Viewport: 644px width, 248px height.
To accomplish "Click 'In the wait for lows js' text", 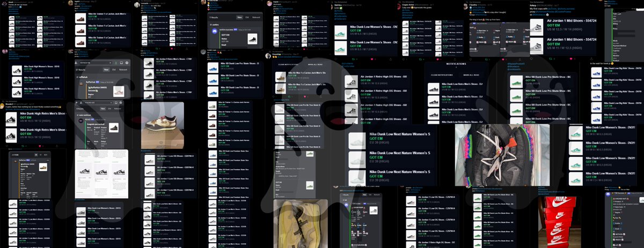I will [x=600, y=64].
